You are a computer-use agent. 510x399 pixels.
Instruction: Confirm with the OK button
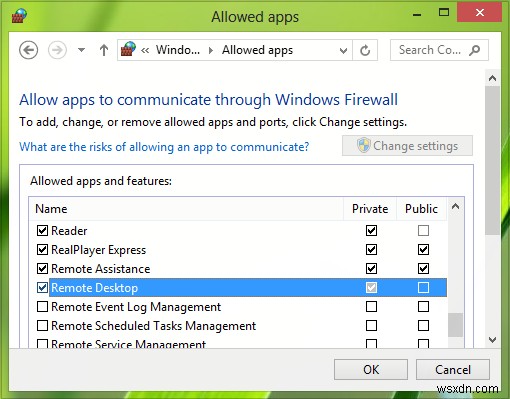[371, 369]
